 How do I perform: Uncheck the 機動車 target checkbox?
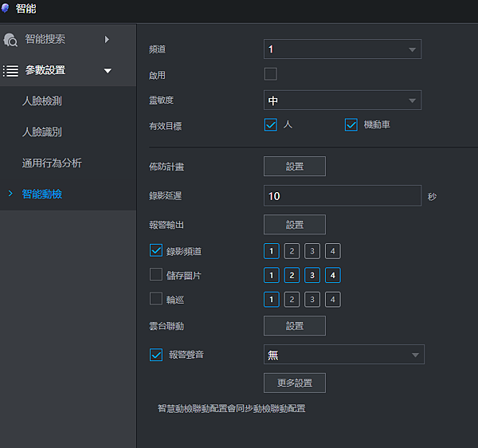[x=351, y=124]
